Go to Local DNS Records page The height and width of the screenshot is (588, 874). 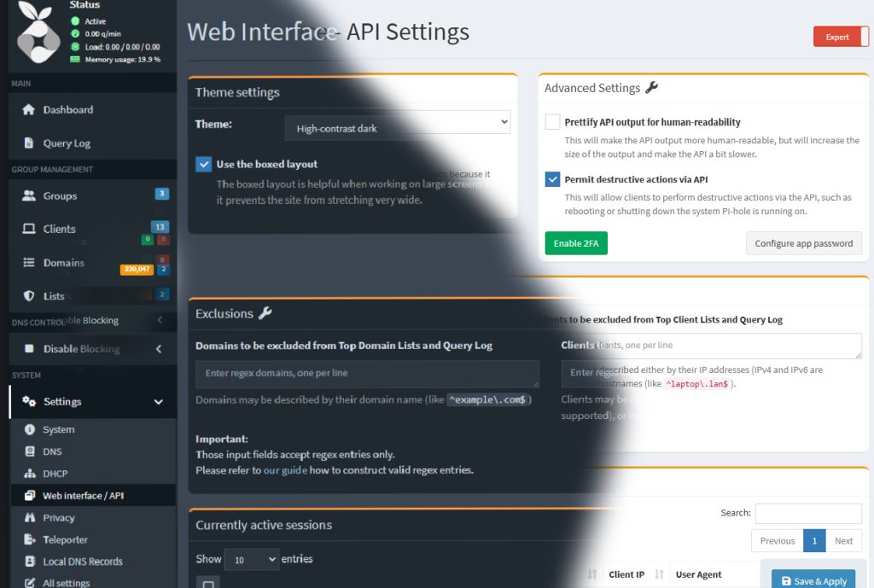(x=82, y=562)
